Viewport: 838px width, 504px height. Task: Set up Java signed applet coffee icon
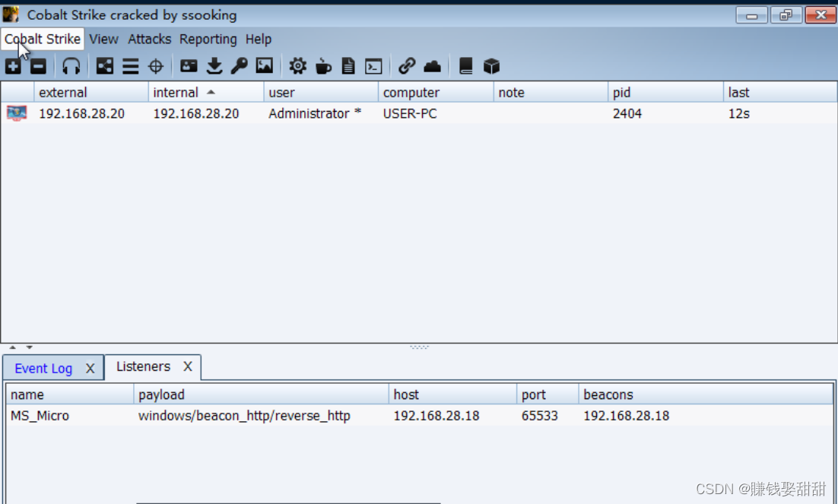[x=323, y=66]
